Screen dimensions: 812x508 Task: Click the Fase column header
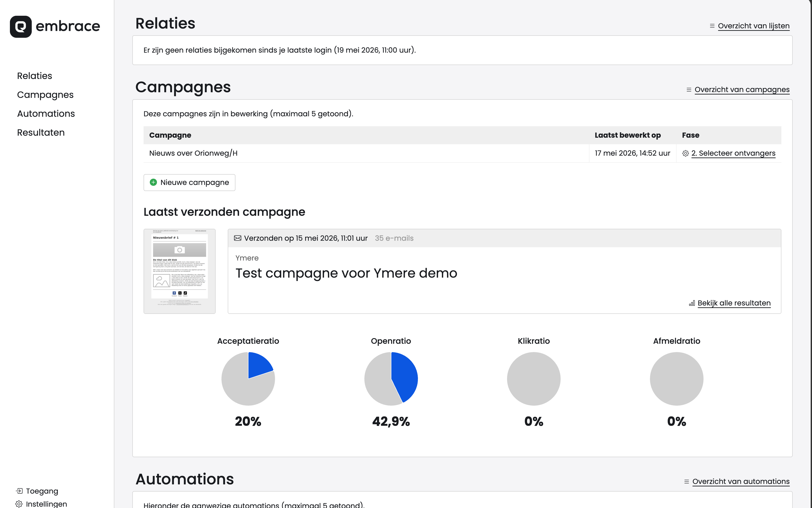[690, 135]
